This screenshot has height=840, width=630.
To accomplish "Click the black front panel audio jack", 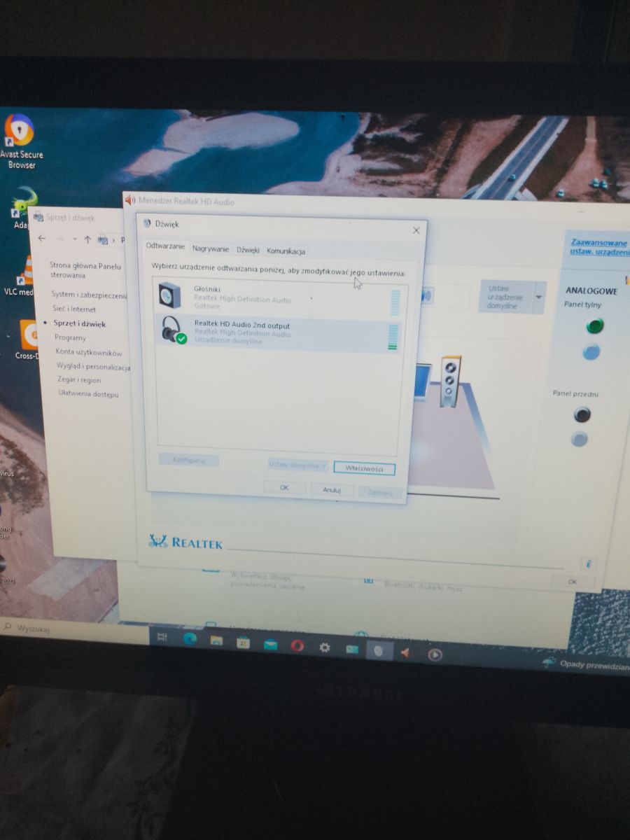I will pos(582,415).
